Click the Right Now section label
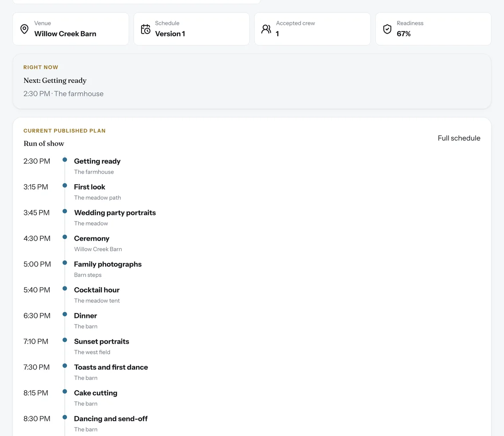The width and height of the screenshot is (504, 436). click(x=40, y=67)
